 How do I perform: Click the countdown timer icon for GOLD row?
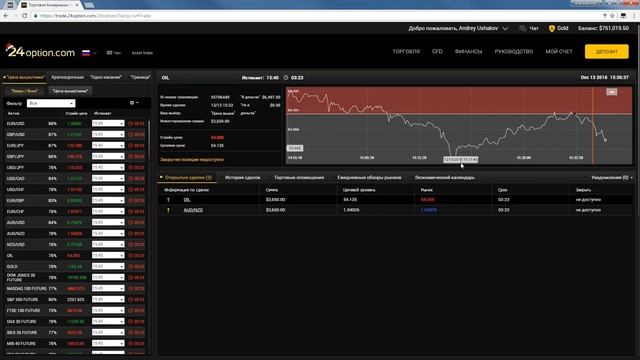click(131, 267)
